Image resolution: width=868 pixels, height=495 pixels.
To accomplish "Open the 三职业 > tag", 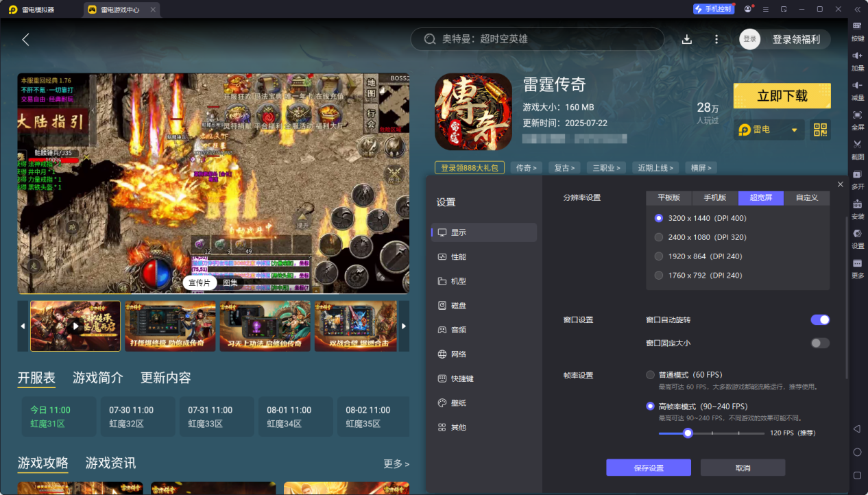I will coord(607,168).
